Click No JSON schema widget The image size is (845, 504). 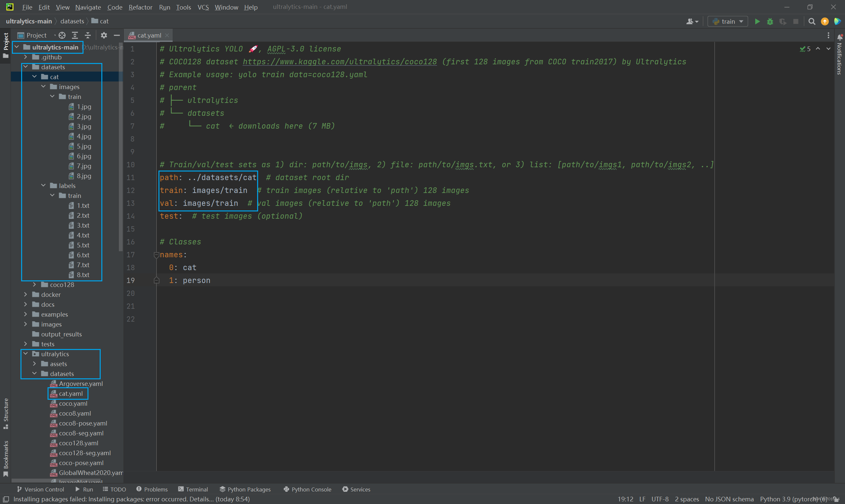(729, 499)
